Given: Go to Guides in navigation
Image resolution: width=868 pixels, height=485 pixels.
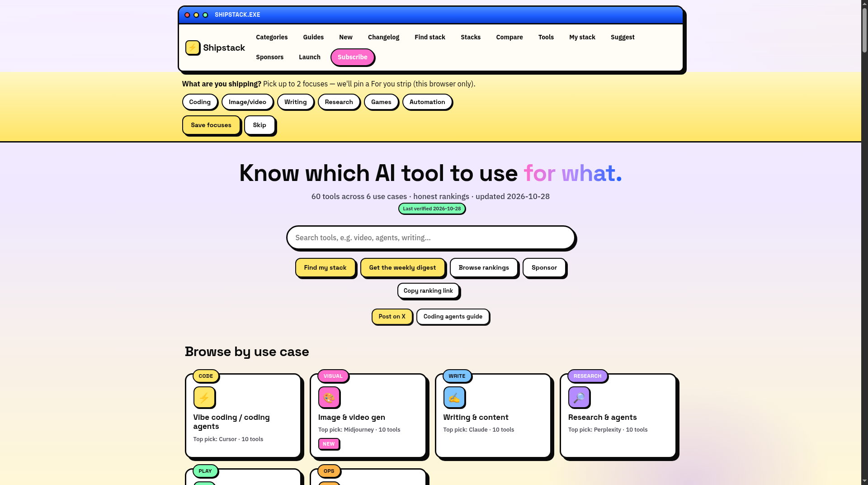Looking at the screenshot, I should [x=313, y=37].
